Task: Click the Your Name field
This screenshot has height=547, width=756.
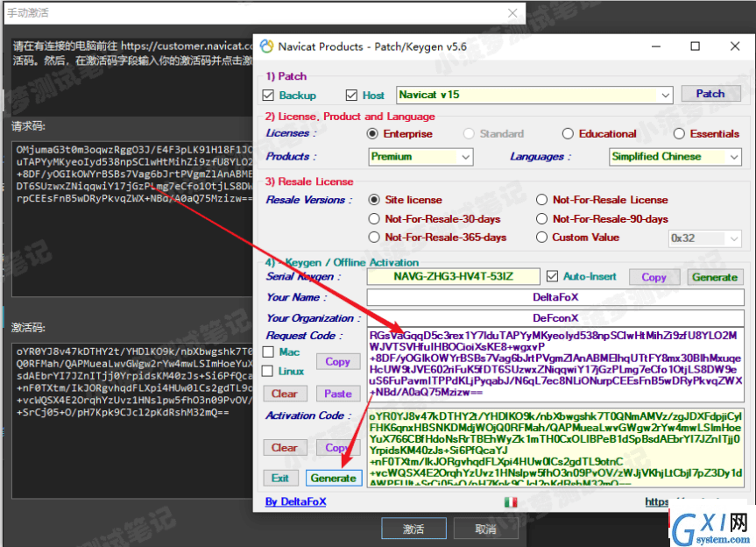Action: click(555, 297)
